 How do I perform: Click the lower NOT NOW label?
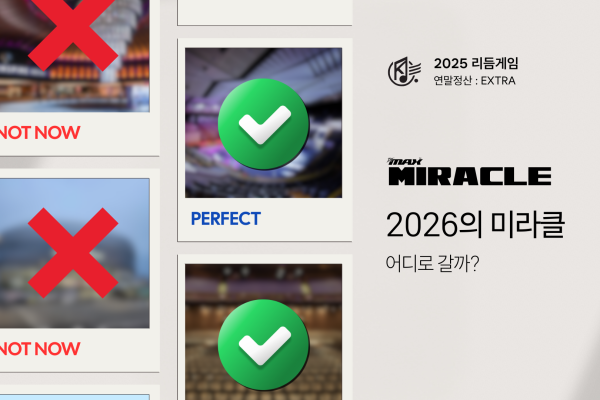tap(40, 349)
